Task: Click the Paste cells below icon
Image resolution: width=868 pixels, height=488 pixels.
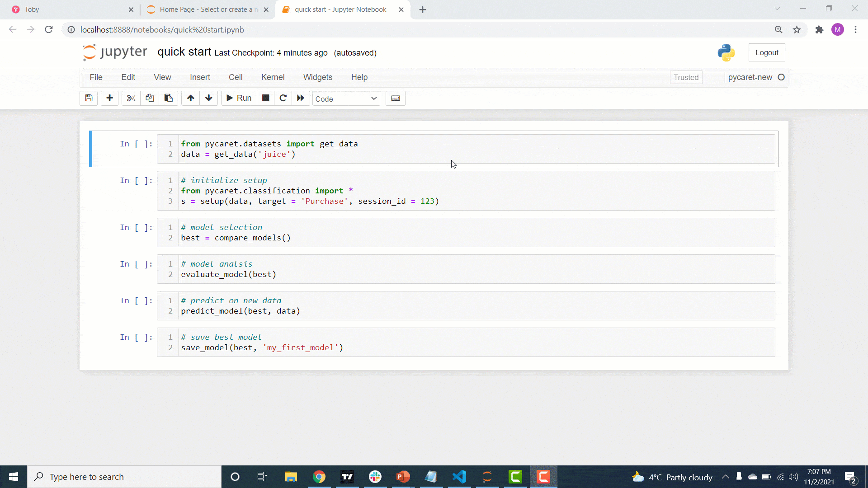Action: click(168, 99)
